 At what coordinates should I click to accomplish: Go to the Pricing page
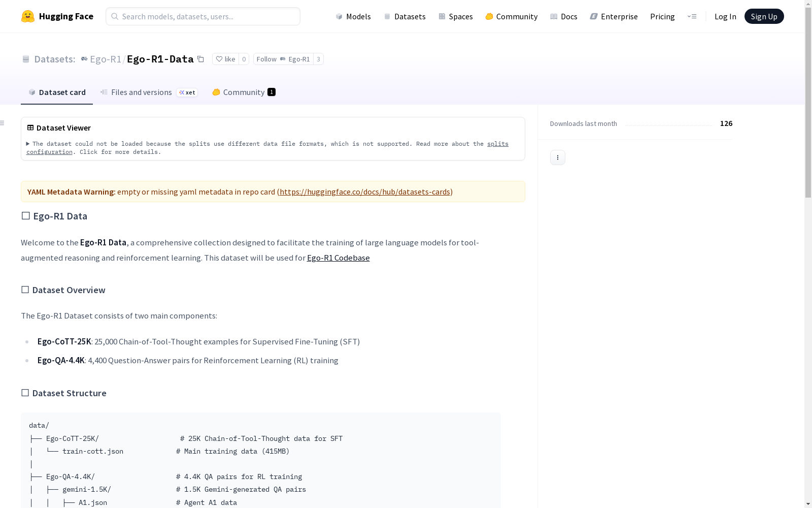click(x=662, y=16)
